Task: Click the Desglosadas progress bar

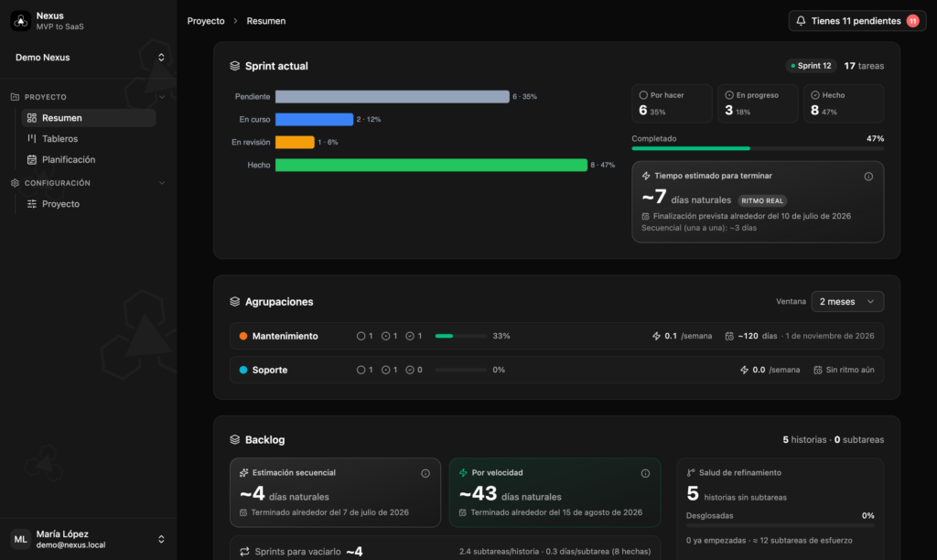Action: pyautogui.click(x=781, y=525)
